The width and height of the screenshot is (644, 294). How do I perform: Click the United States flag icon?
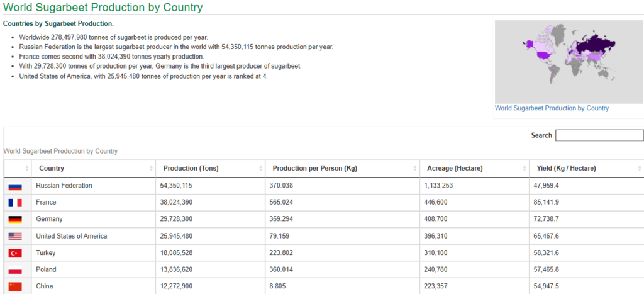15,237
